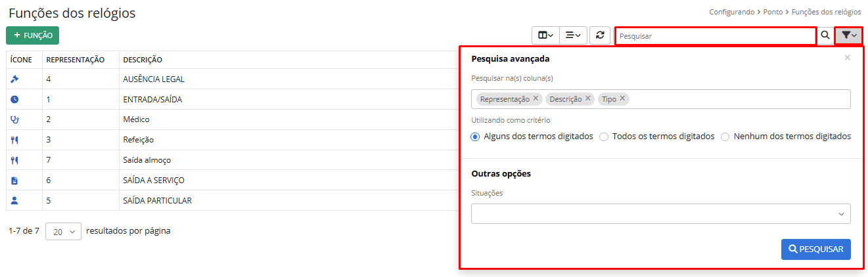Click the clock icon for ENTRADA/SAÍDA

coord(15,100)
